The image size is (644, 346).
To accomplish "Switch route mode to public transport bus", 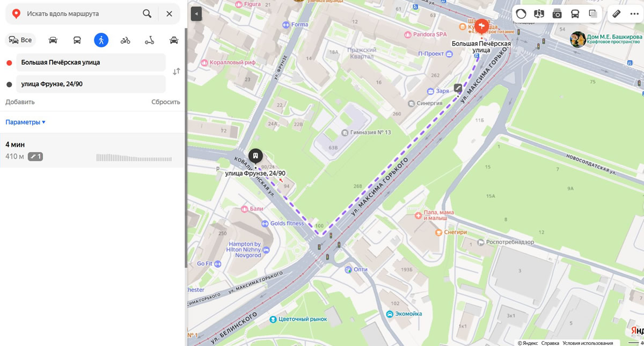I will point(77,40).
